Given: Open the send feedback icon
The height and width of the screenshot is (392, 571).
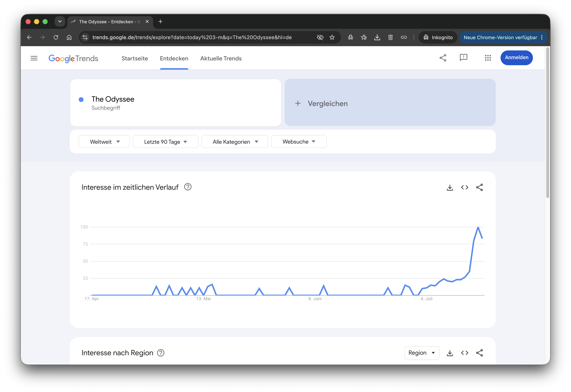Looking at the screenshot, I should click(x=463, y=58).
